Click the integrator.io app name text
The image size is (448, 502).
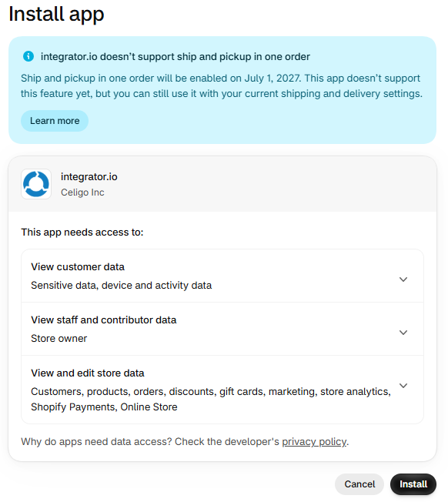89,177
